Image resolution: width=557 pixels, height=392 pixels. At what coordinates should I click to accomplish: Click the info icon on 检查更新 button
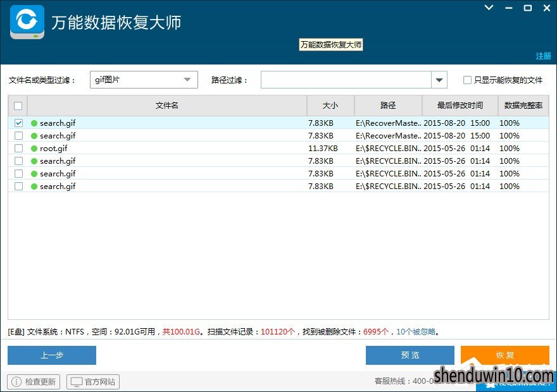(x=16, y=382)
